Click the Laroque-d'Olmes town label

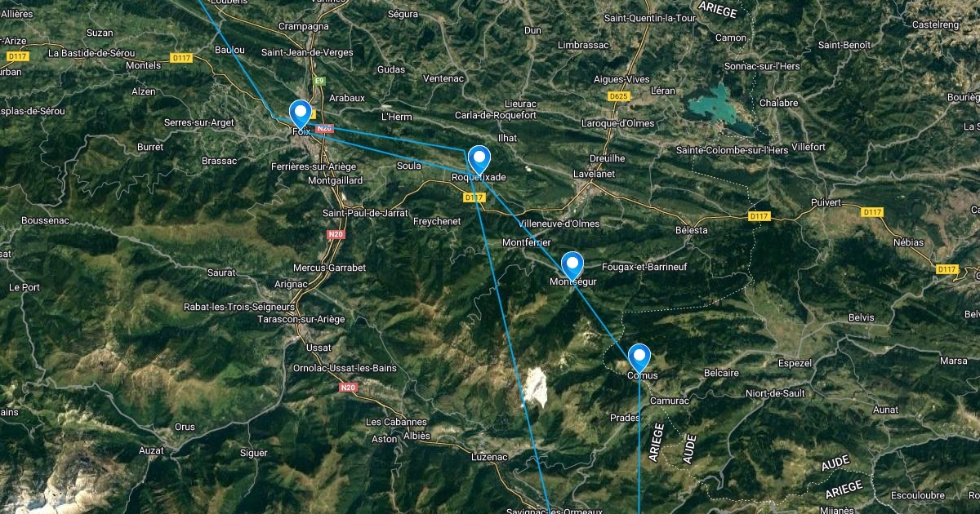click(x=602, y=124)
